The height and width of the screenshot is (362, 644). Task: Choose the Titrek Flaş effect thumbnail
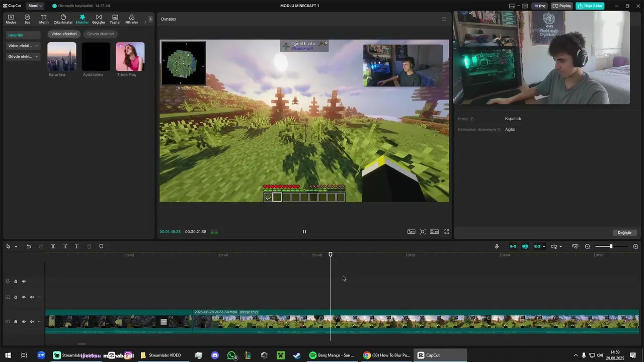(x=130, y=56)
